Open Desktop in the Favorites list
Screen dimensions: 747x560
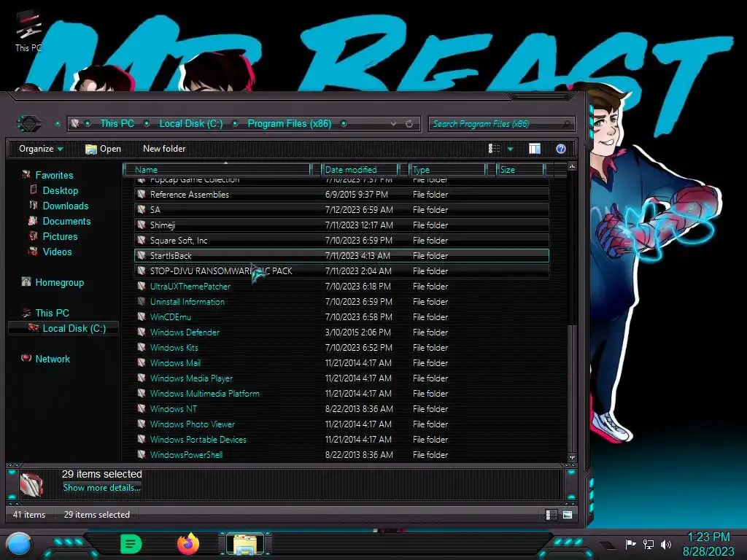[x=60, y=190]
